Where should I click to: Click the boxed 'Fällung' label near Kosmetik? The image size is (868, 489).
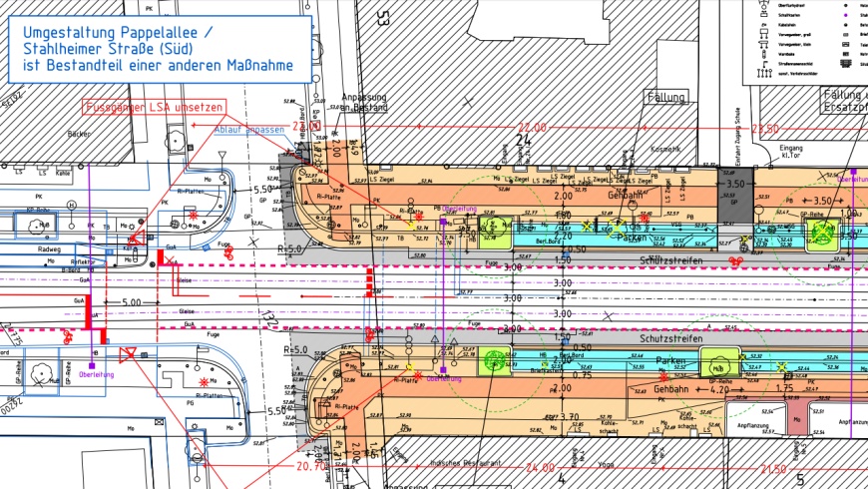665,98
